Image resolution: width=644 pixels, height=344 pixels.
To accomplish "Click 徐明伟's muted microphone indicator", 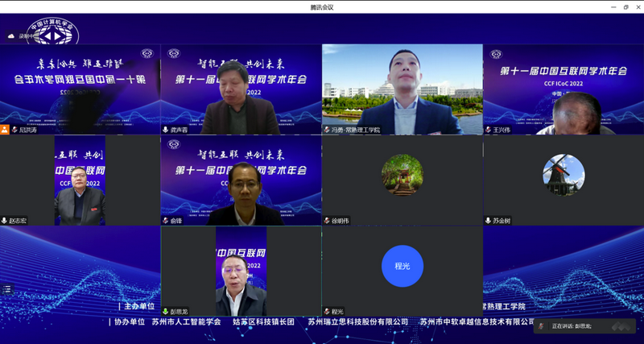I will coord(327,221).
